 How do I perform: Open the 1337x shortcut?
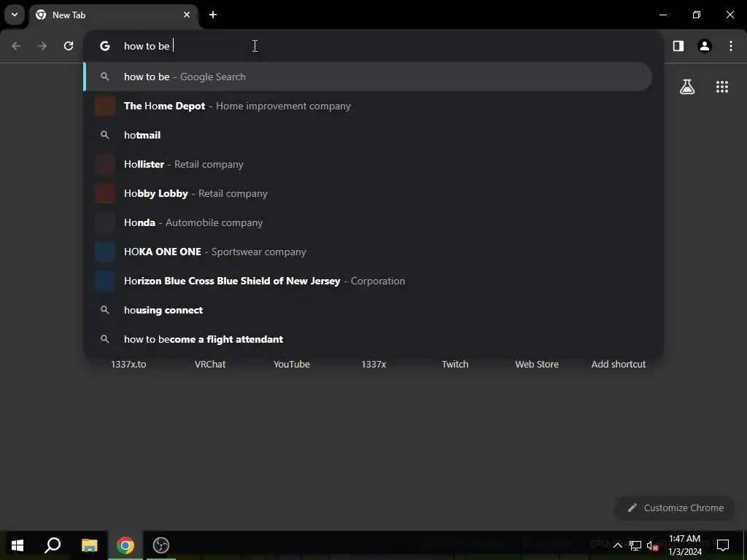(x=373, y=365)
